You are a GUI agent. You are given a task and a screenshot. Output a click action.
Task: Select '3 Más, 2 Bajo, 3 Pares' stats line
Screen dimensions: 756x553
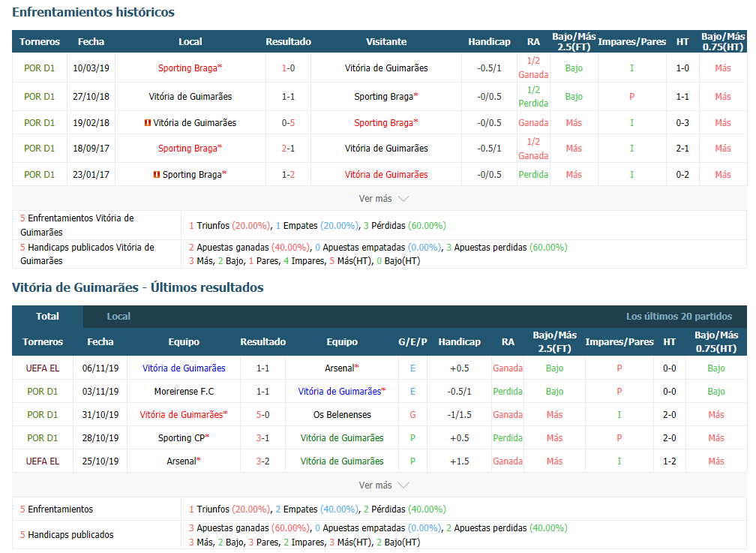click(304, 542)
